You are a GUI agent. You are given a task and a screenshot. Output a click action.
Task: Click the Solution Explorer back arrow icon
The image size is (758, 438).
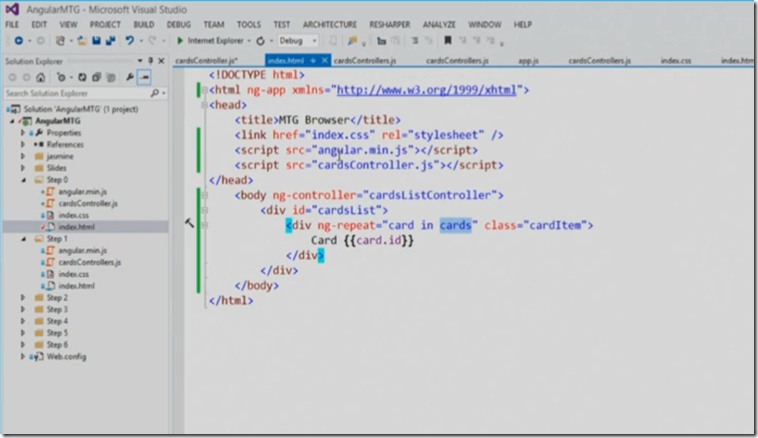point(13,77)
